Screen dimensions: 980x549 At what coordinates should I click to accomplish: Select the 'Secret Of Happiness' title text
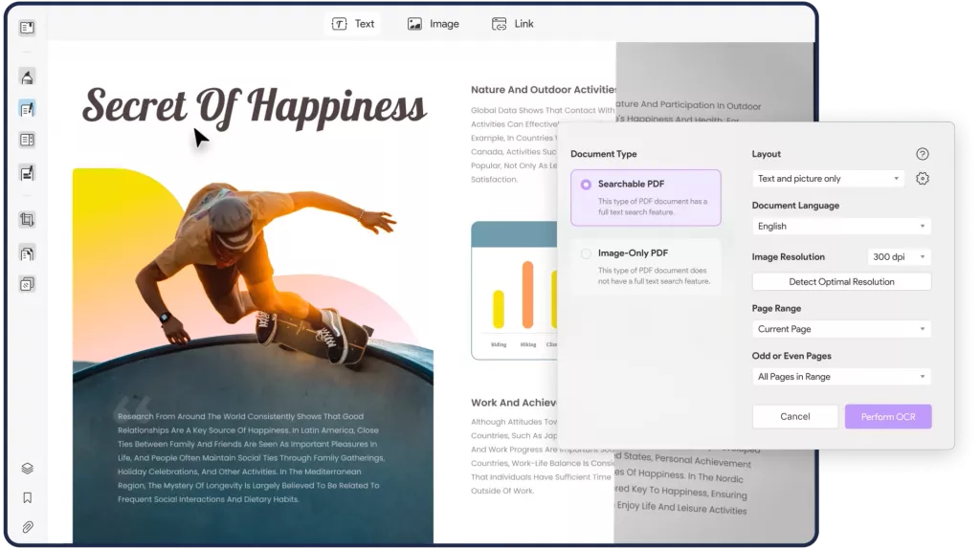click(x=255, y=107)
